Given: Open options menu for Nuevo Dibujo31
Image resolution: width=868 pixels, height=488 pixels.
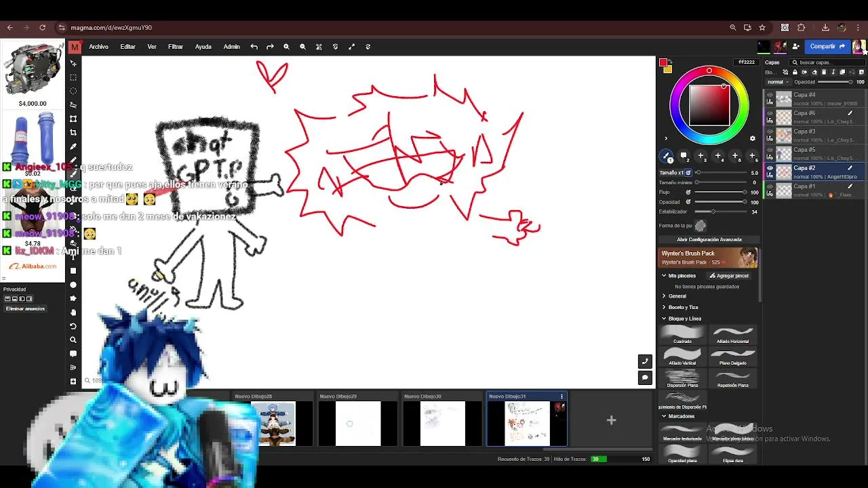Looking at the screenshot, I should click(561, 396).
